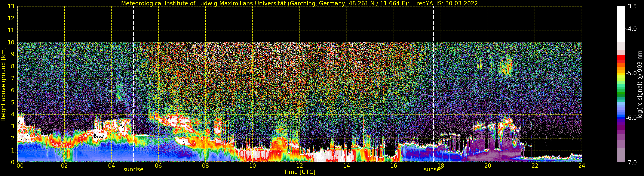Click height tick label 3.

pos(13,126)
